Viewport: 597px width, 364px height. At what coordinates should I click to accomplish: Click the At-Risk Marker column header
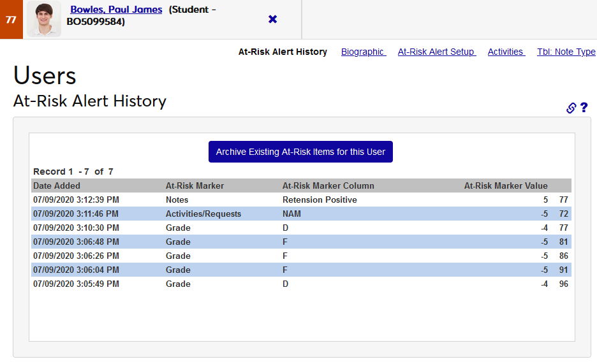point(195,186)
